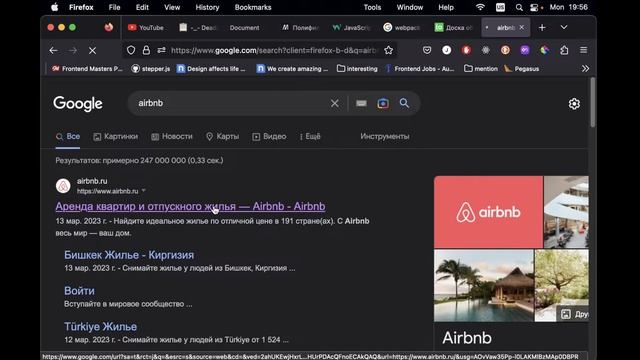Click the white round extension icon
The image size is (640, 360).
(x=447, y=50)
